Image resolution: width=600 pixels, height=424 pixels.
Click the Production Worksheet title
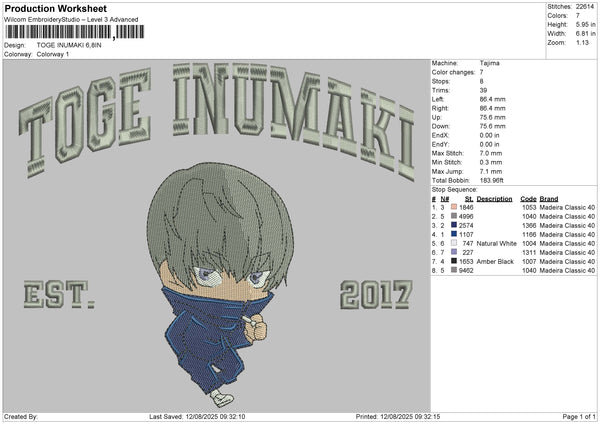tap(55, 8)
